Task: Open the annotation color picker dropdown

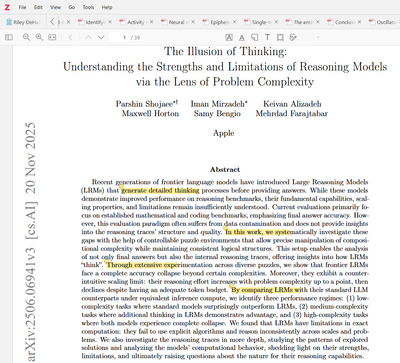Action: click(314, 37)
